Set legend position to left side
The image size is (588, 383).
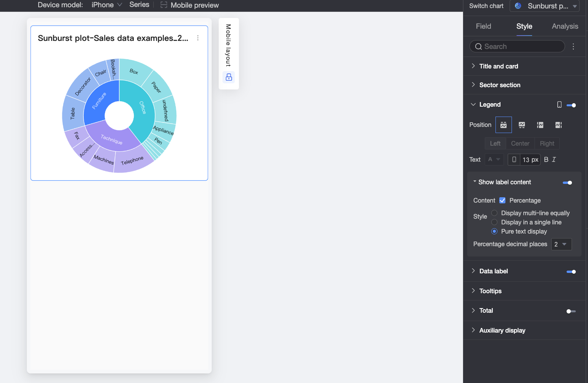tap(540, 125)
